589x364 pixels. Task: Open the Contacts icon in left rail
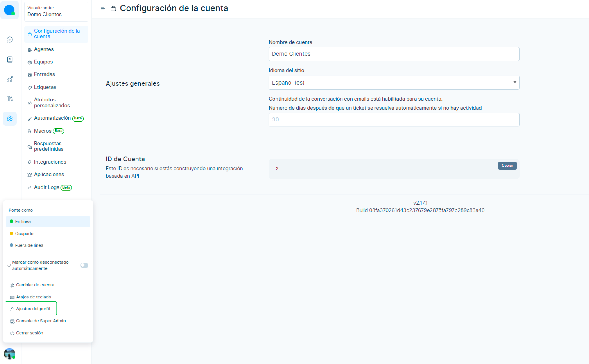pos(10,59)
